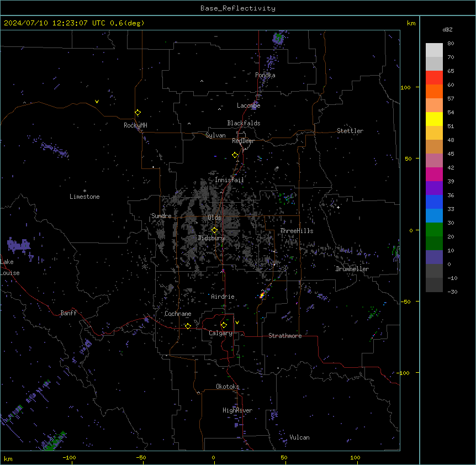Click the -30 value in the legend

[x=452, y=292]
